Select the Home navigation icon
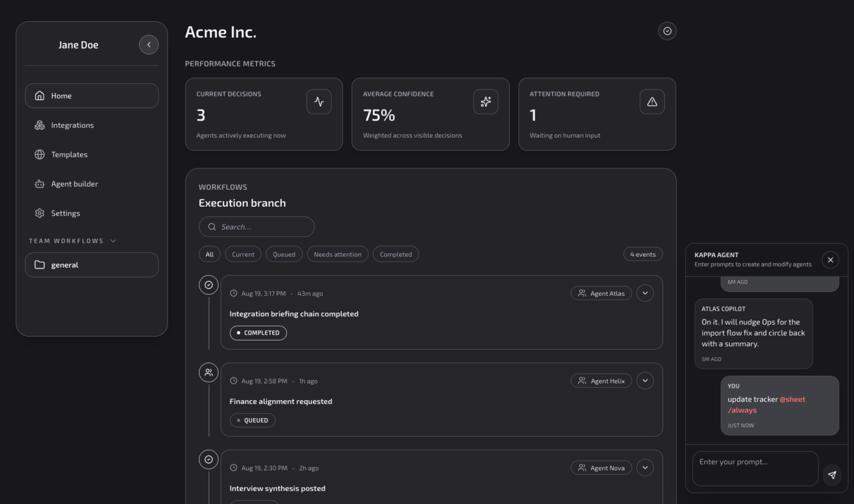Viewport: 854px width, 504px height. coord(39,95)
